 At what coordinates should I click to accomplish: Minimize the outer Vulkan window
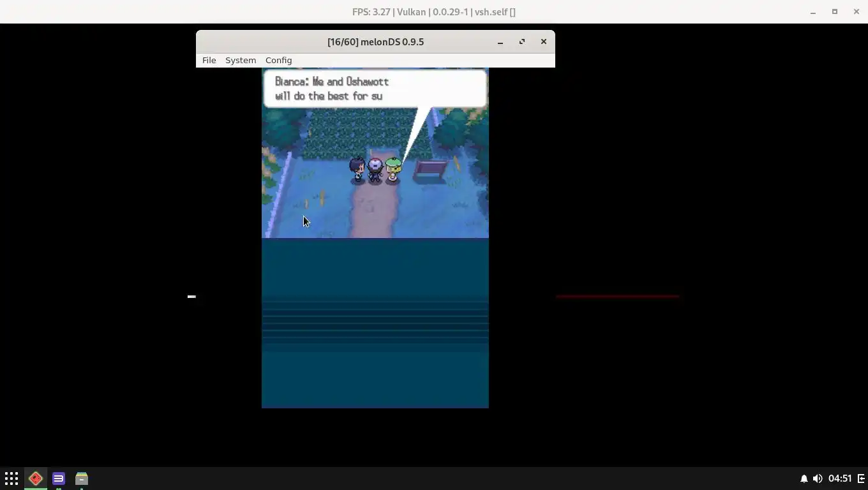coord(813,12)
